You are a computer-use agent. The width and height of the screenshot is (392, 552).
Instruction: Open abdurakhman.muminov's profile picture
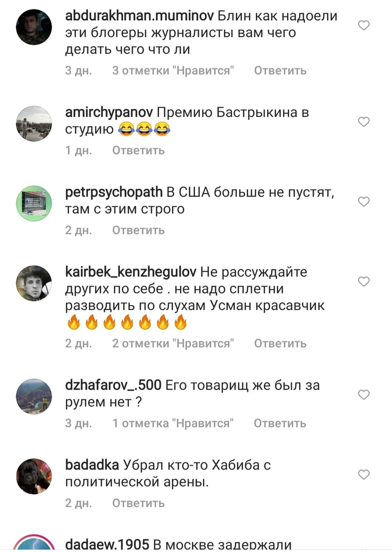point(34,27)
